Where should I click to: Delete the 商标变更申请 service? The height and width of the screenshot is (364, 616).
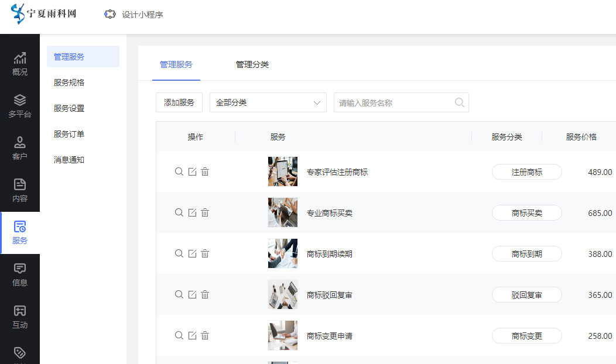205,335
